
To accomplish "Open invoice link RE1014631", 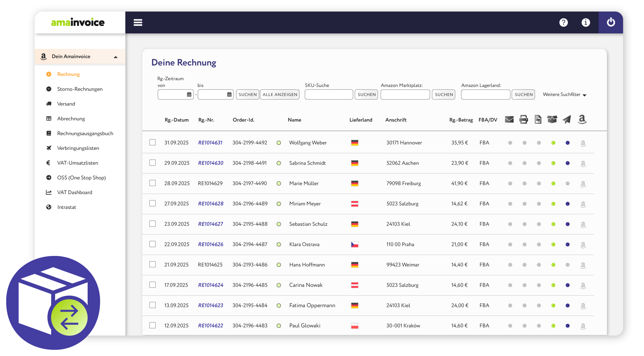I will tap(210, 143).
